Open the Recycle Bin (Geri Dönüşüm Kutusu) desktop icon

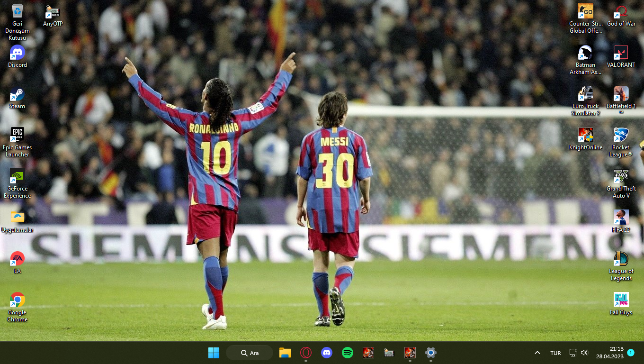pyautogui.click(x=17, y=22)
